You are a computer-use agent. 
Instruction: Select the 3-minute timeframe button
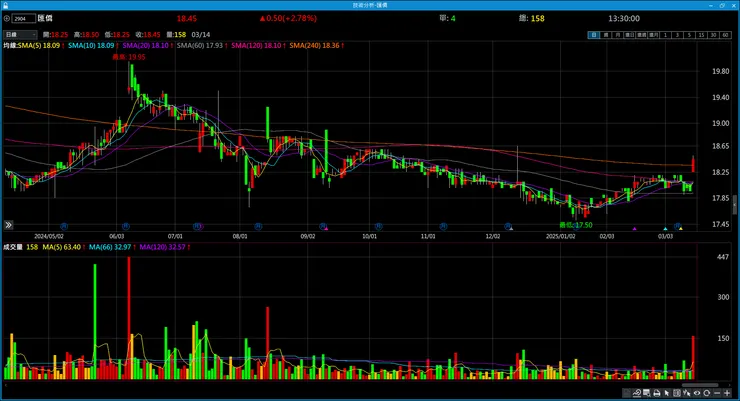click(677, 35)
